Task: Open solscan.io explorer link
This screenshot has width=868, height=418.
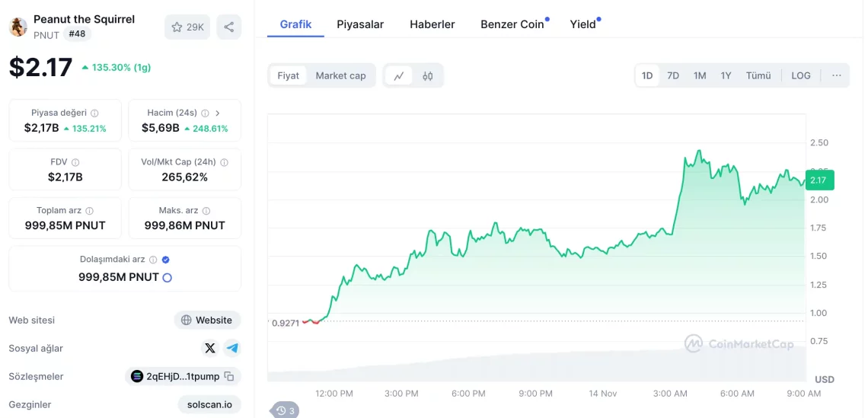Action: click(209, 404)
